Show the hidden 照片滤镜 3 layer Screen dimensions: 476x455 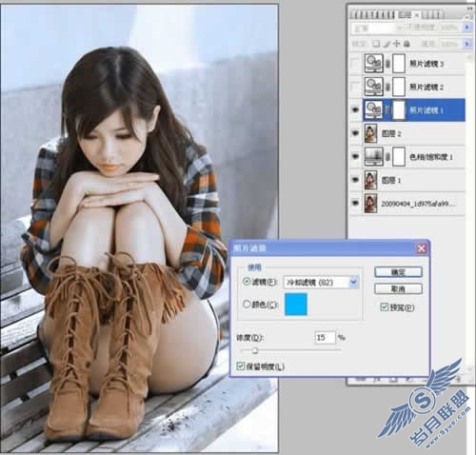[355, 64]
